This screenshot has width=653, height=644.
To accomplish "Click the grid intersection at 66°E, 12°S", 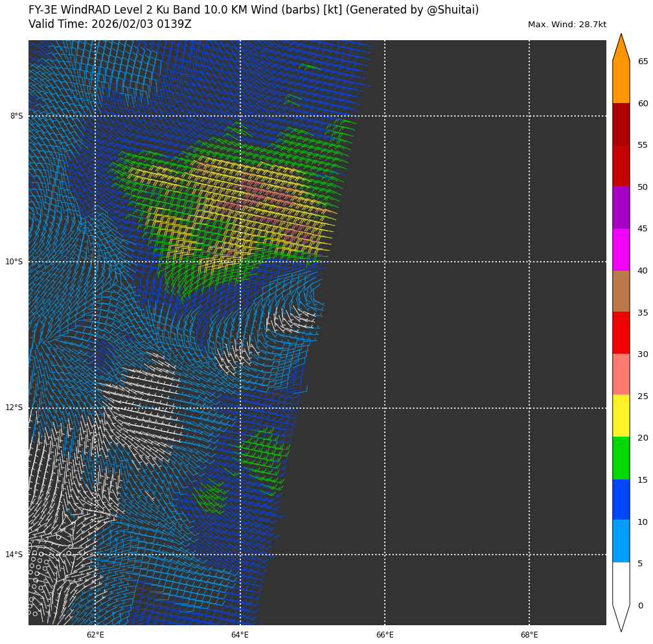I will pos(385,408).
